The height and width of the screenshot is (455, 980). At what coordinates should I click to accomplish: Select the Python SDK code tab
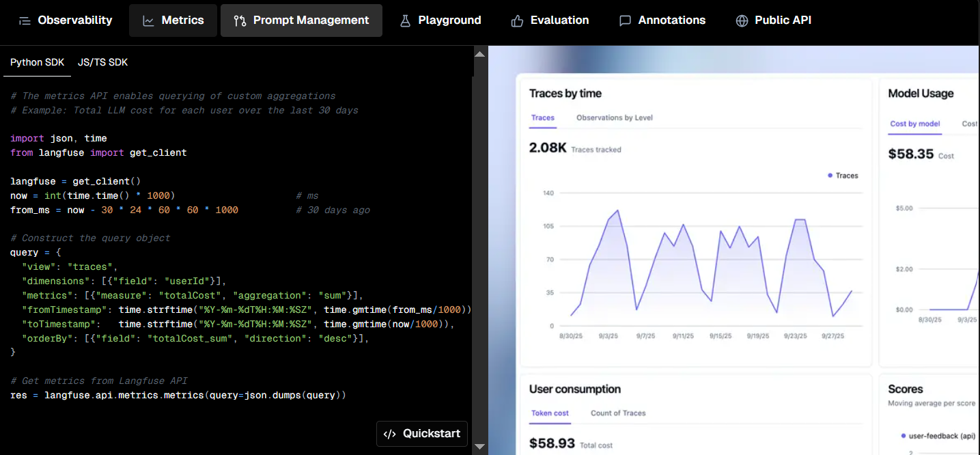(37, 62)
